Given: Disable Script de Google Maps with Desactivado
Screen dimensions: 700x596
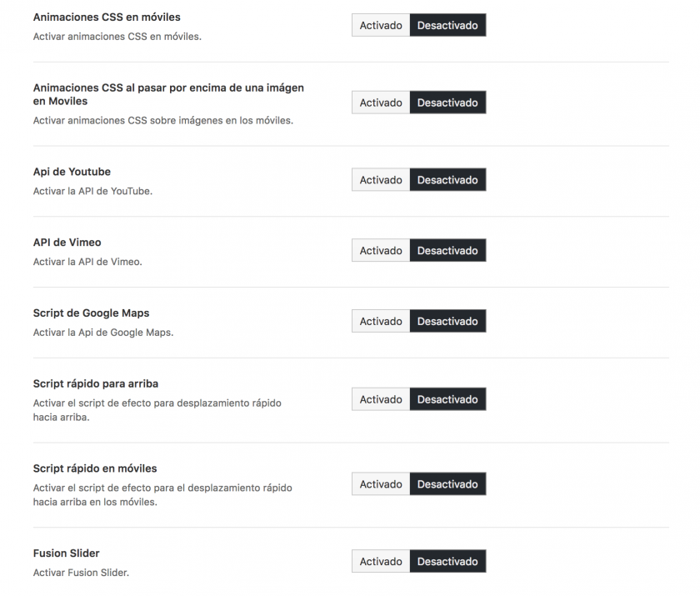Looking at the screenshot, I should [447, 321].
